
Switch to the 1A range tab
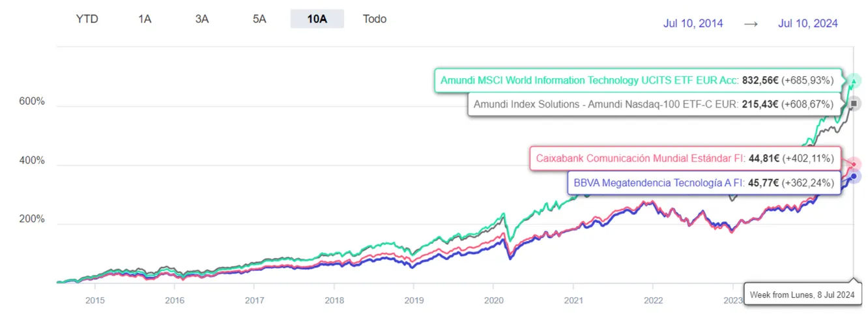pyautogui.click(x=145, y=19)
